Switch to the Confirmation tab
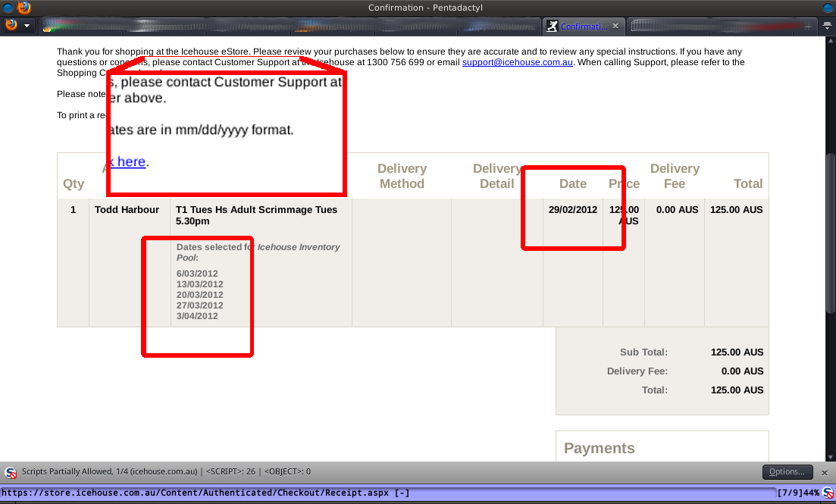The image size is (836, 504). (x=584, y=26)
